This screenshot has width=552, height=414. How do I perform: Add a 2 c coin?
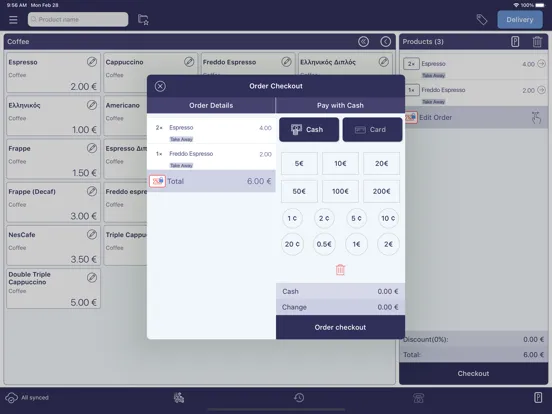(324, 218)
